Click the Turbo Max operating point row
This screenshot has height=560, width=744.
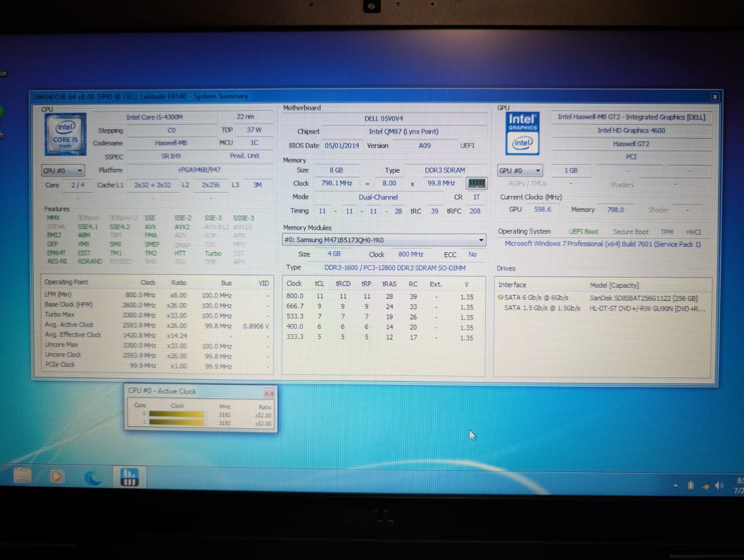pyautogui.click(x=157, y=315)
